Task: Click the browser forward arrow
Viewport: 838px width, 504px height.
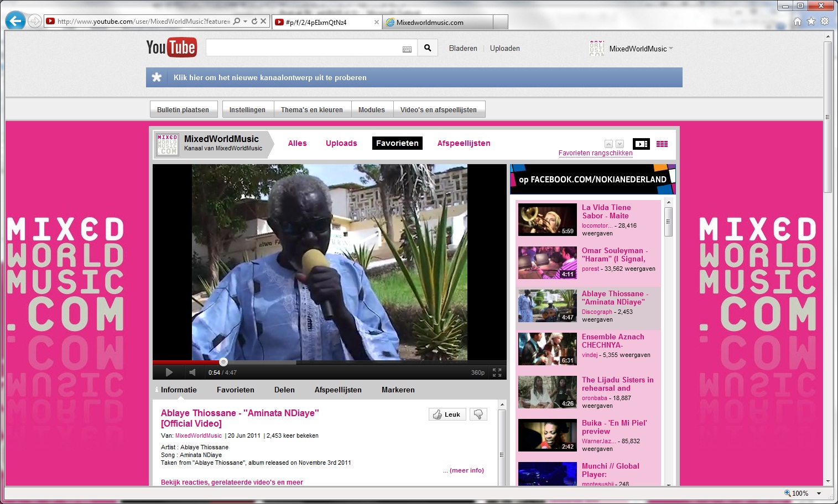Action: click(x=34, y=22)
